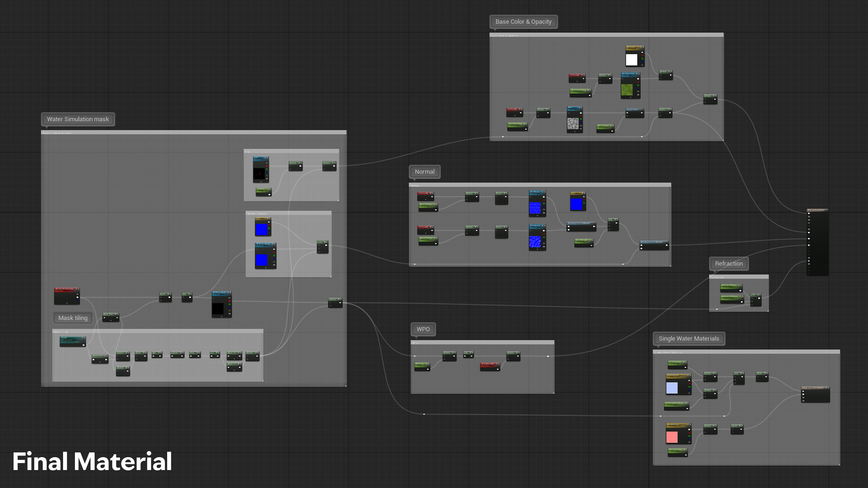The height and width of the screenshot is (488, 868).
Task: Click the white MossColor swatch
Action: (x=631, y=60)
